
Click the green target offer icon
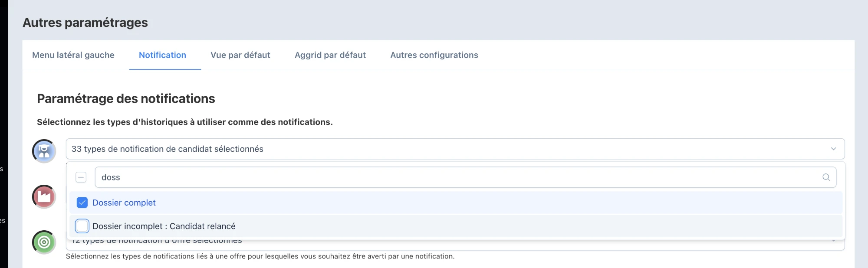(44, 242)
